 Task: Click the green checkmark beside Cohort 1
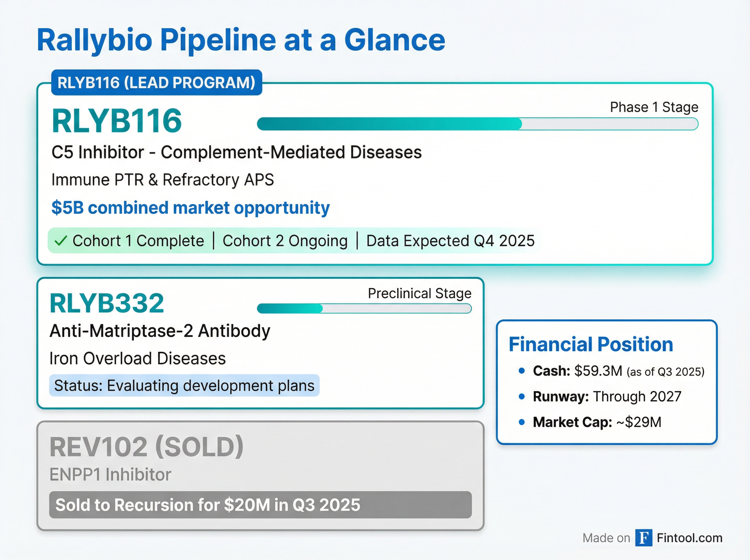61,241
